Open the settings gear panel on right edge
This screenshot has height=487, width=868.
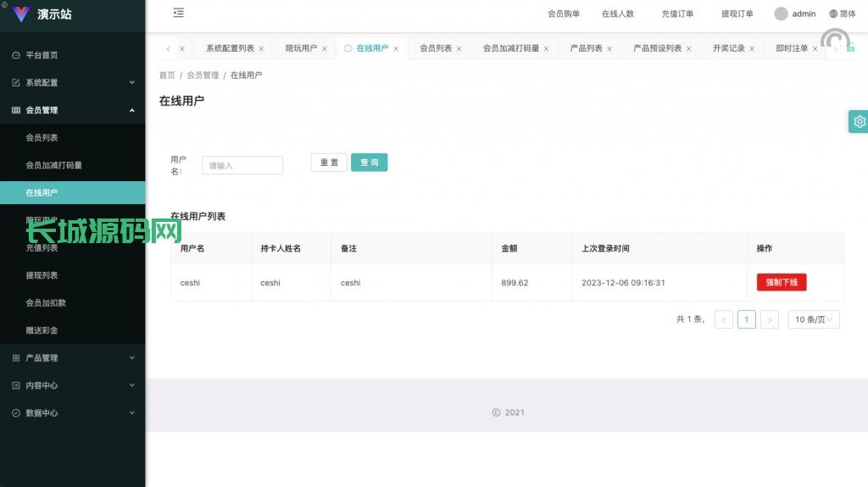pos(859,121)
